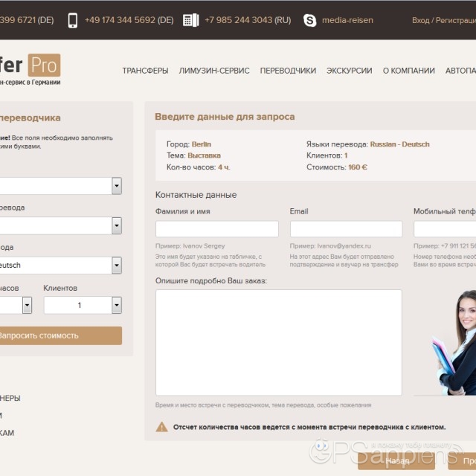The image size is (476, 476).
Task: Click the media-reisen Skype contact link
Action: tap(347, 20)
